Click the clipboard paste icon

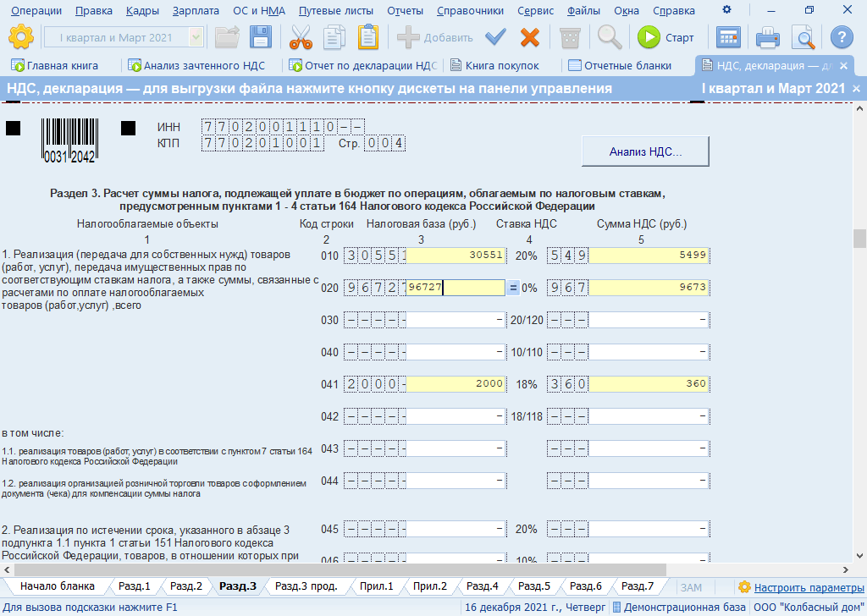point(368,37)
